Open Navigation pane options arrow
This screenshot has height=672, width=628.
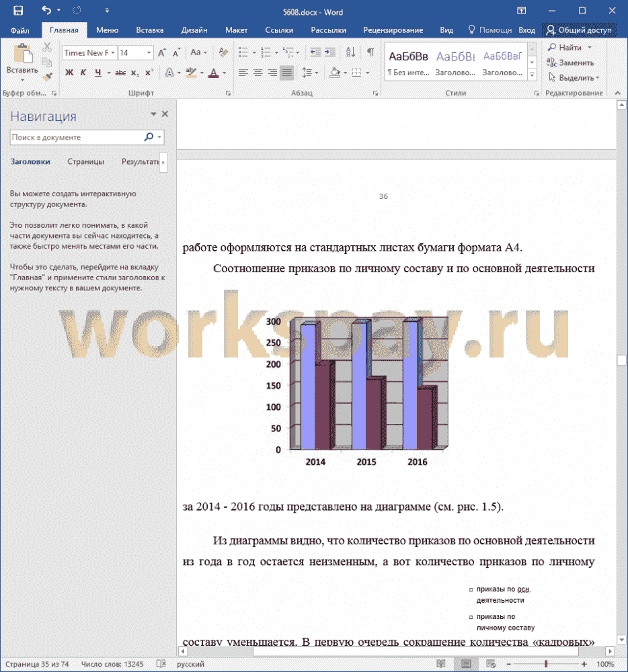tap(153, 114)
